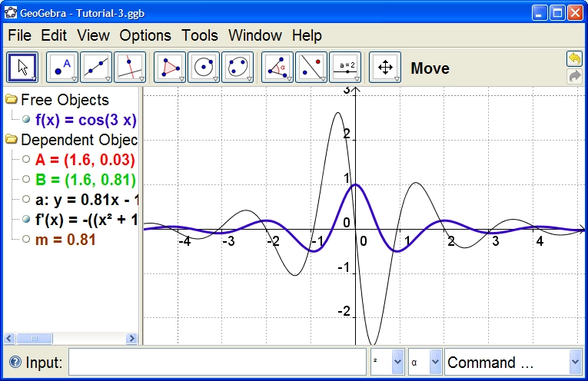Viewport: 588px width, 381px height.
Task: Click the Dependent Objects label
Action: [x=79, y=140]
